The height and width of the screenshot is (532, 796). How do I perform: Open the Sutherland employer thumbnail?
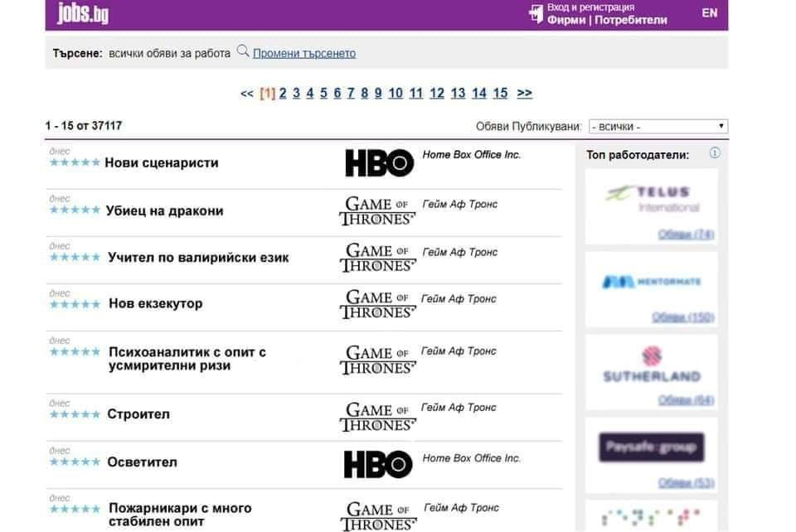[x=652, y=372]
